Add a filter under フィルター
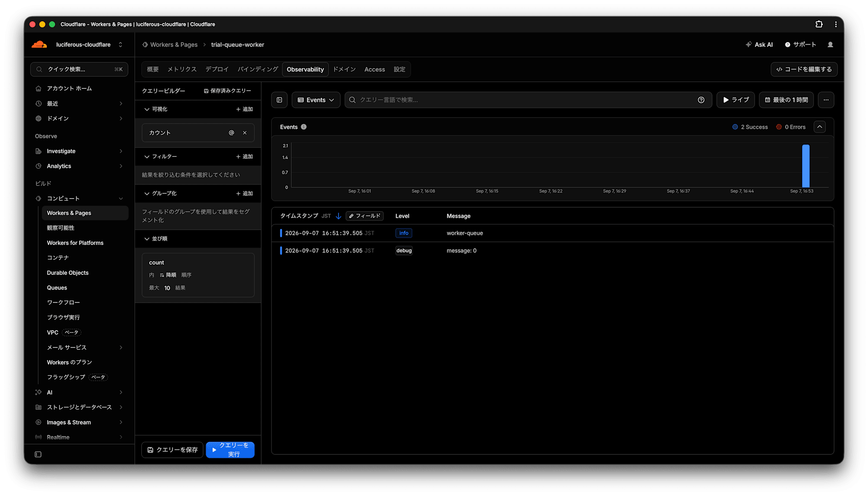 (244, 157)
